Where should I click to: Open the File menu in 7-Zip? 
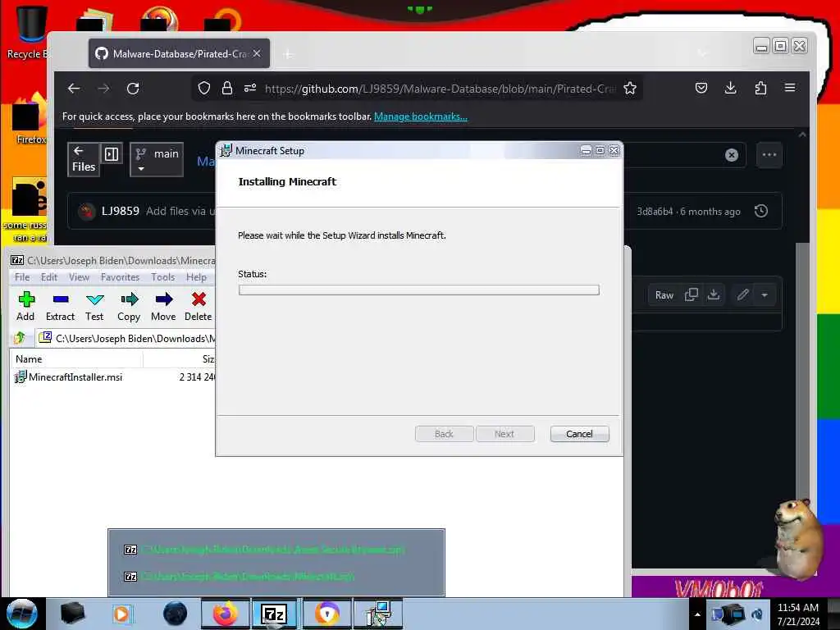(x=22, y=277)
